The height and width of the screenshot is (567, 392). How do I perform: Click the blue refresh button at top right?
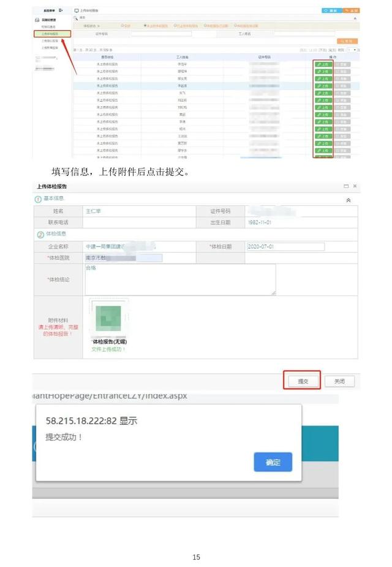click(x=331, y=11)
